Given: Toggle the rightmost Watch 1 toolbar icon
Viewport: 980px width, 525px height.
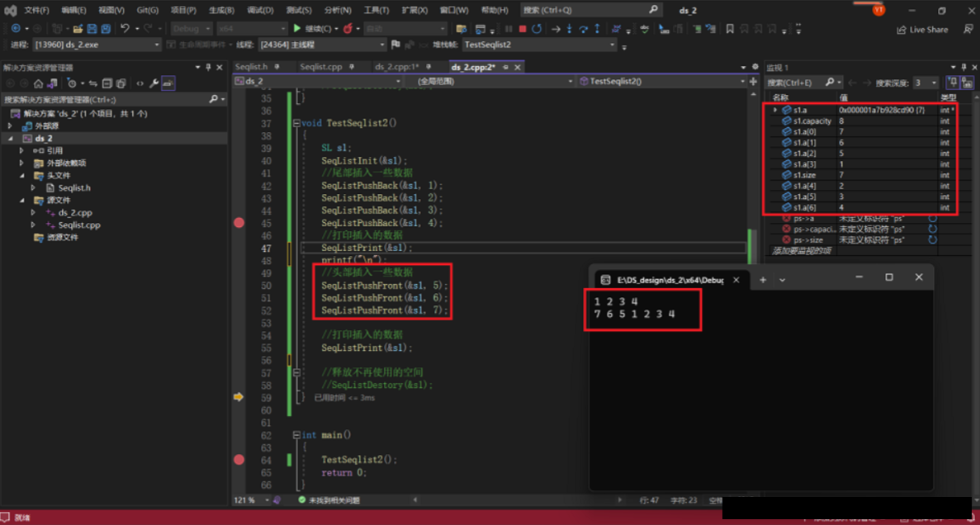Looking at the screenshot, I should (x=967, y=83).
